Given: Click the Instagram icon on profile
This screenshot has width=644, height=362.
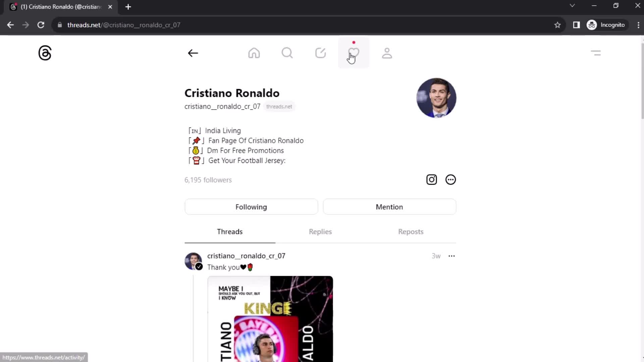Looking at the screenshot, I should pos(431,179).
